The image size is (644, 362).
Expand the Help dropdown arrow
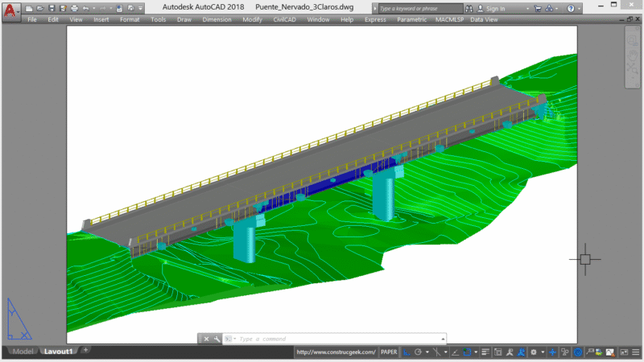pos(579,8)
